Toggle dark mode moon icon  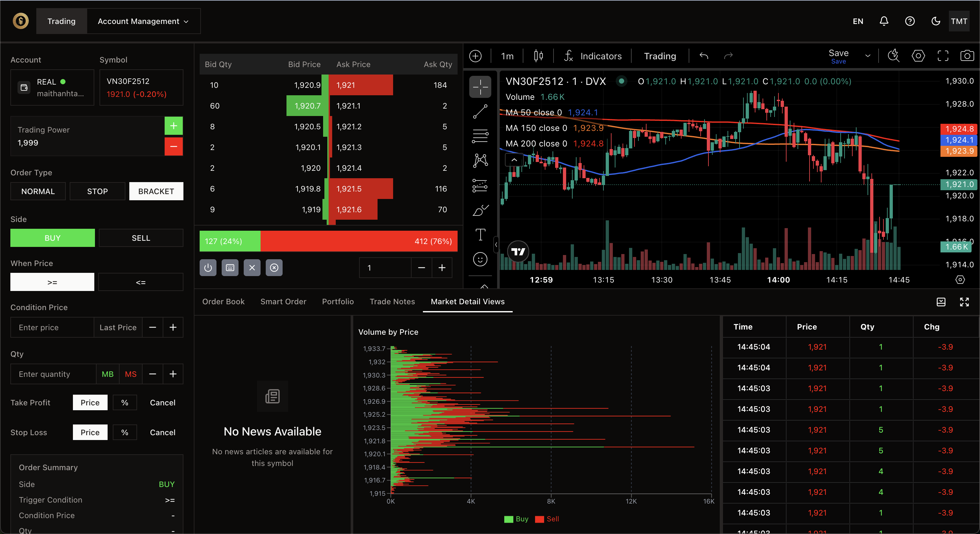pyautogui.click(x=936, y=21)
